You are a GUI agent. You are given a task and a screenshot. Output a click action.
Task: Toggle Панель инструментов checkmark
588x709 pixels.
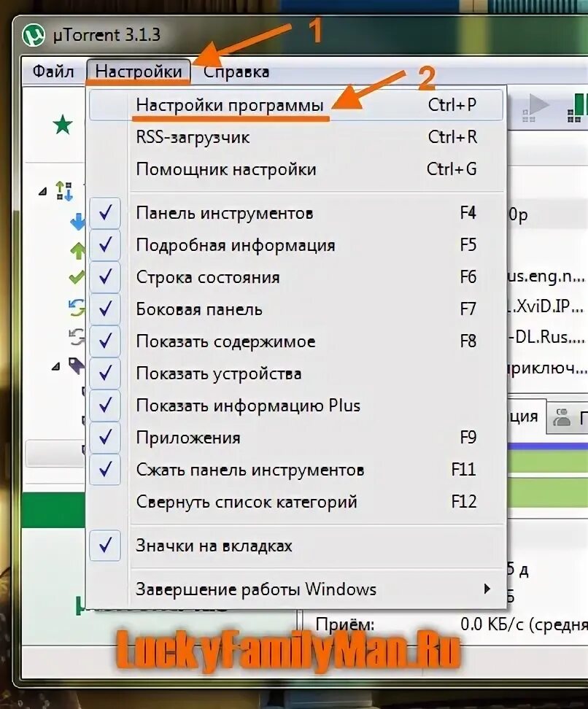click(295, 213)
